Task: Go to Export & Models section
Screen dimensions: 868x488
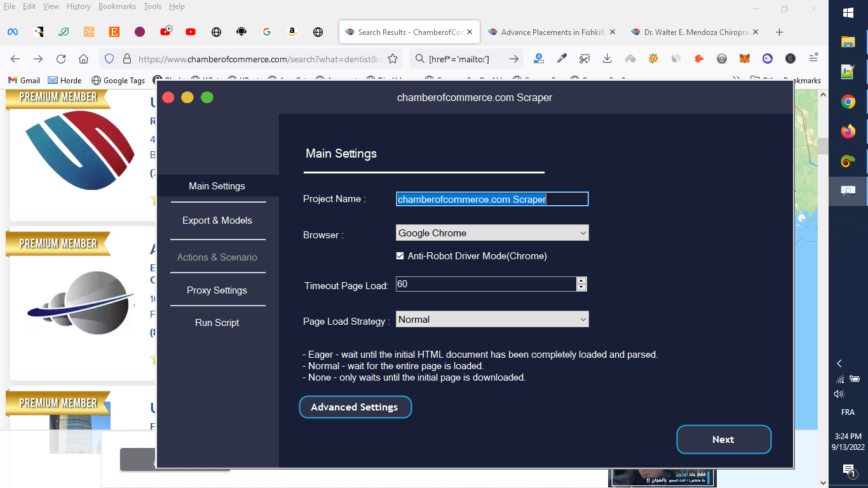Action: (x=217, y=220)
